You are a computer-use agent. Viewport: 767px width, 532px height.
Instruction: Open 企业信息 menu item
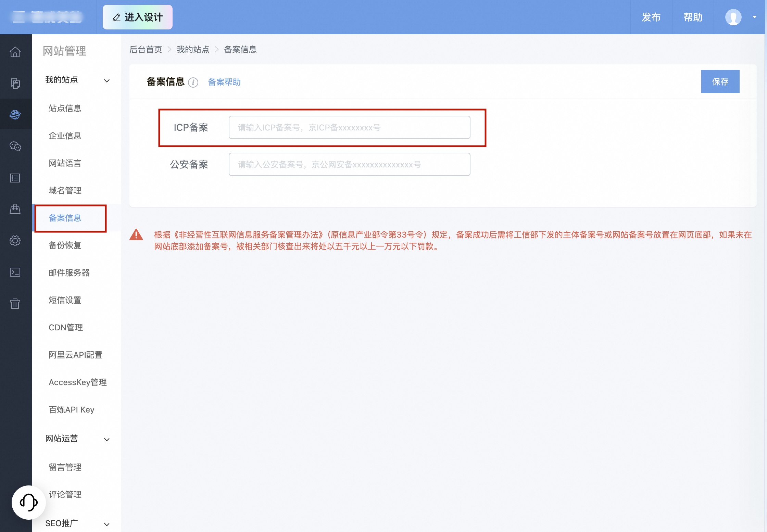click(65, 136)
